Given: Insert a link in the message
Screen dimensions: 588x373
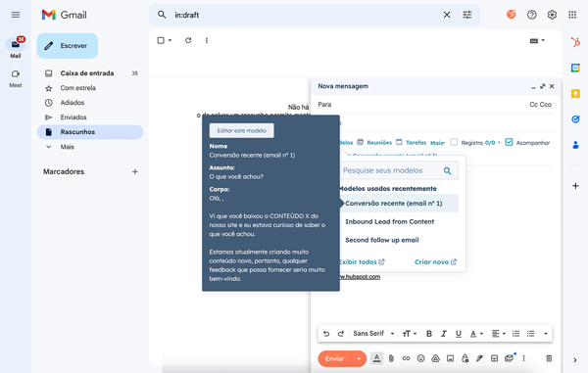Looking at the screenshot, I should click(x=406, y=358).
